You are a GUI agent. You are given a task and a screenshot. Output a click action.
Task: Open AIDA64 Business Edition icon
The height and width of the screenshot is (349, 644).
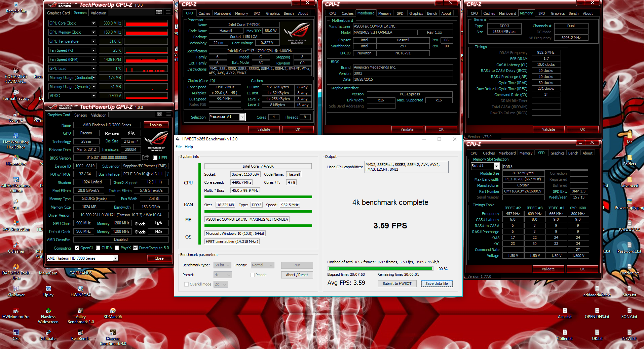point(16,184)
